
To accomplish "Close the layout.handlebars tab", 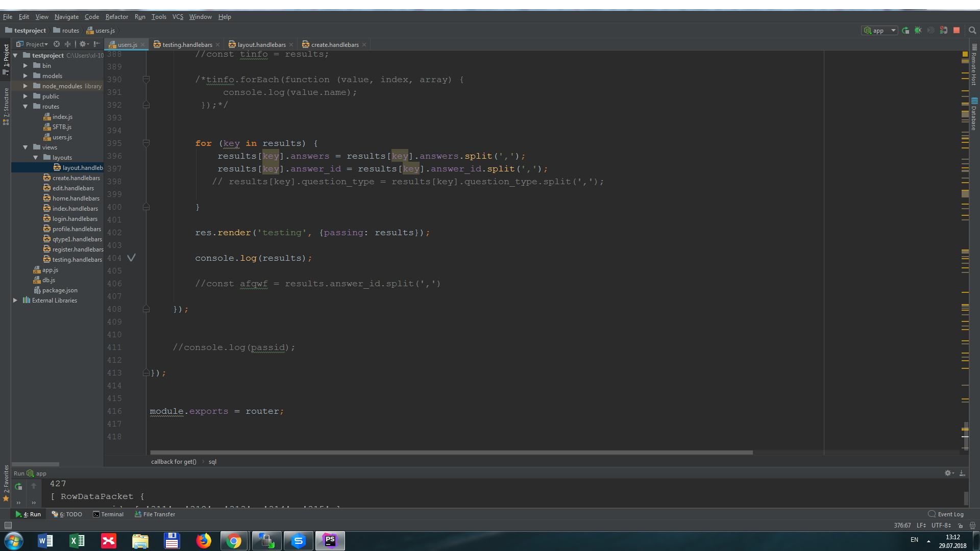I will click(291, 45).
